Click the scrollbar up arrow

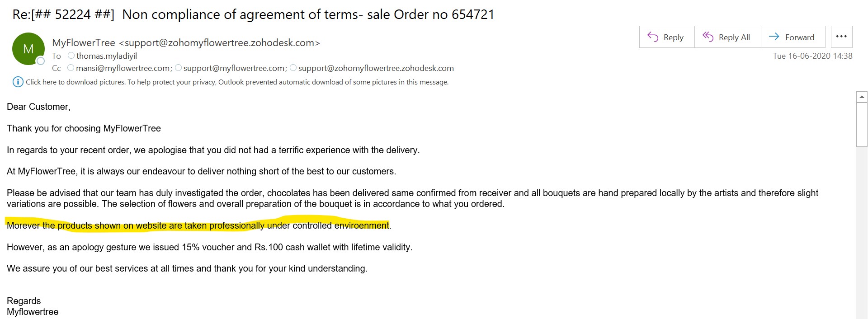pos(862,97)
